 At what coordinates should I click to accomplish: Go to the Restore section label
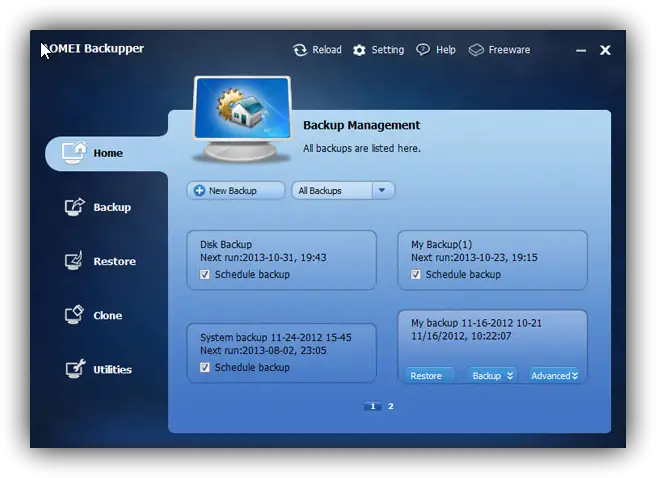[x=115, y=261]
